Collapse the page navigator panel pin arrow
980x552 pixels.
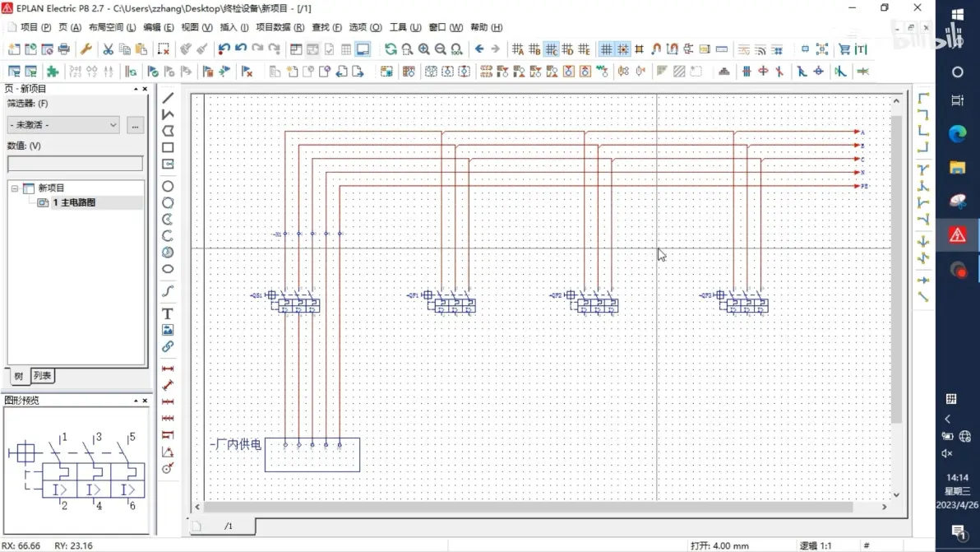[x=136, y=89]
